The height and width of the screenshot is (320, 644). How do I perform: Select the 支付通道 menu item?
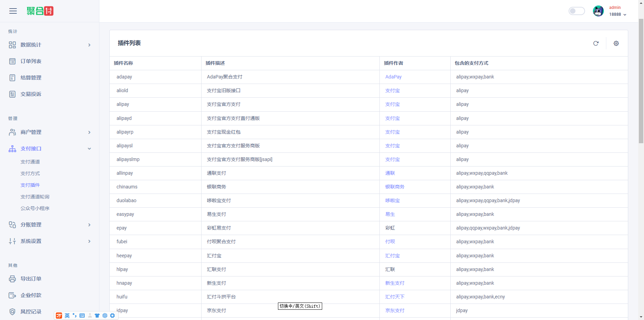pos(30,161)
